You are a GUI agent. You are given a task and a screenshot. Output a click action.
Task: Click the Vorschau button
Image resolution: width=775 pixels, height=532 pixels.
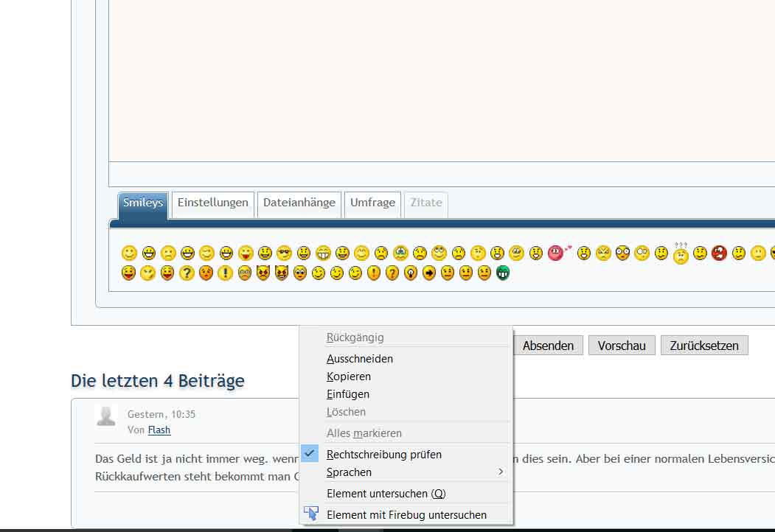pos(622,346)
